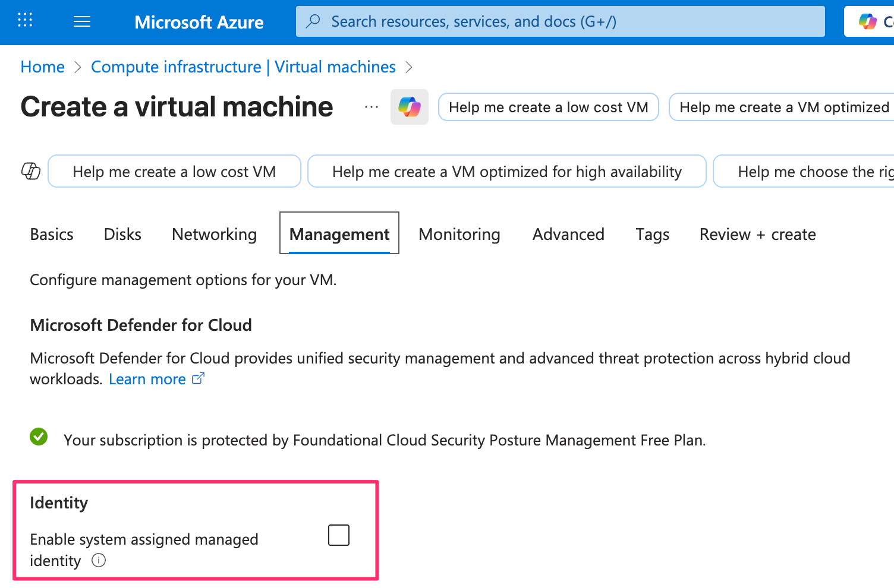894x588 pixels.
Task: Open the hamburger portal menu
Action: (x=81, y=22)
